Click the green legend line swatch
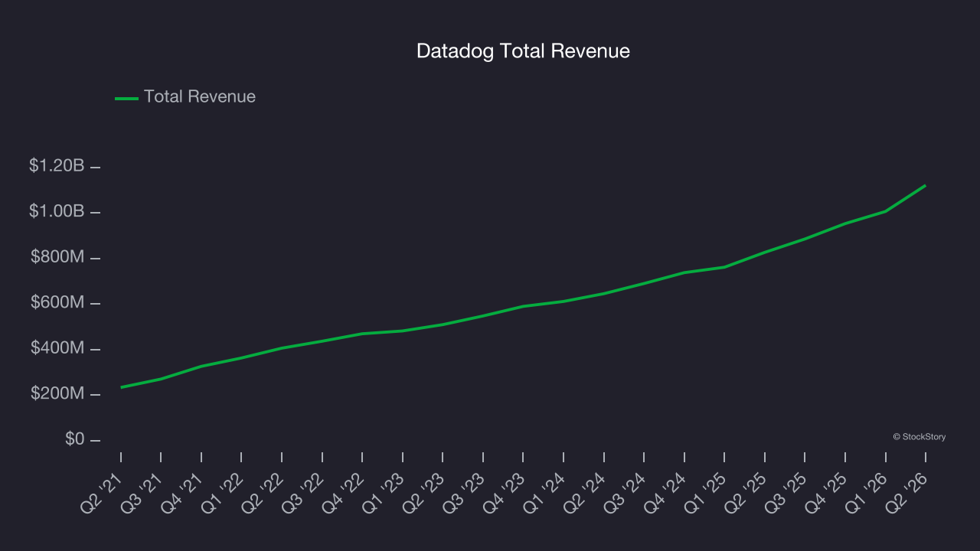980x551 pixels. click(x=126, y=98)
